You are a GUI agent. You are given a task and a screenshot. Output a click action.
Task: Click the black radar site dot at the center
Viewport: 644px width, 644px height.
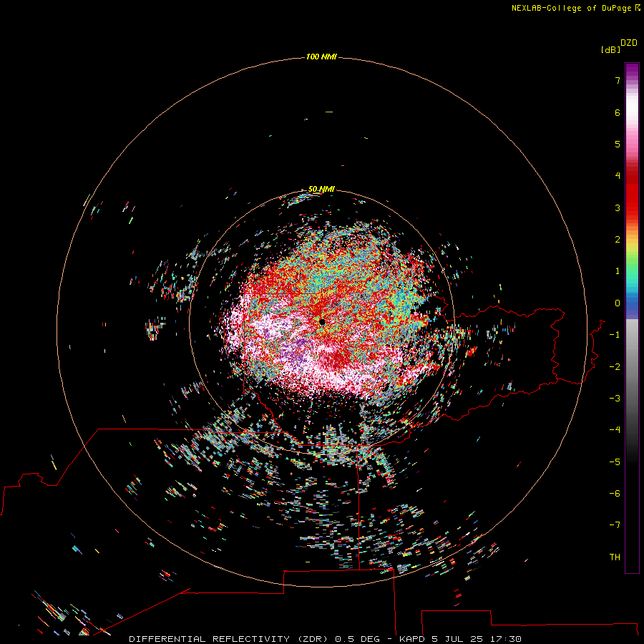tap(322, 322)
